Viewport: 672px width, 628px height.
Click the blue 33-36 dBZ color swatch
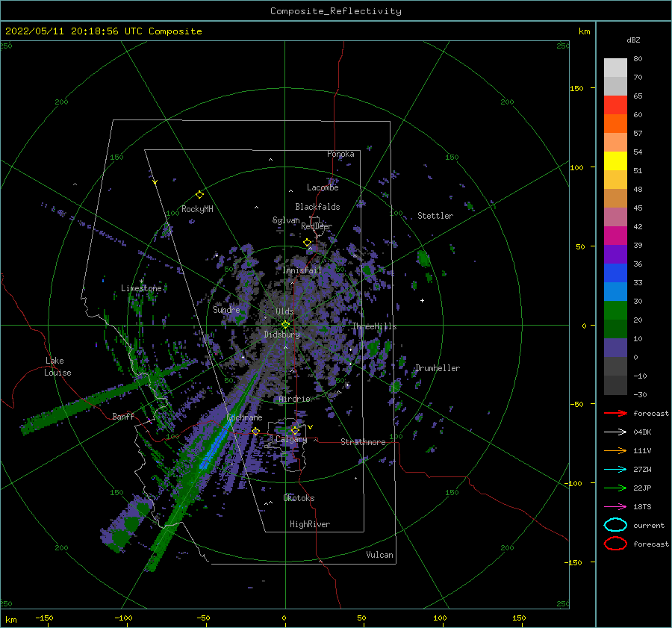point(615,273)
